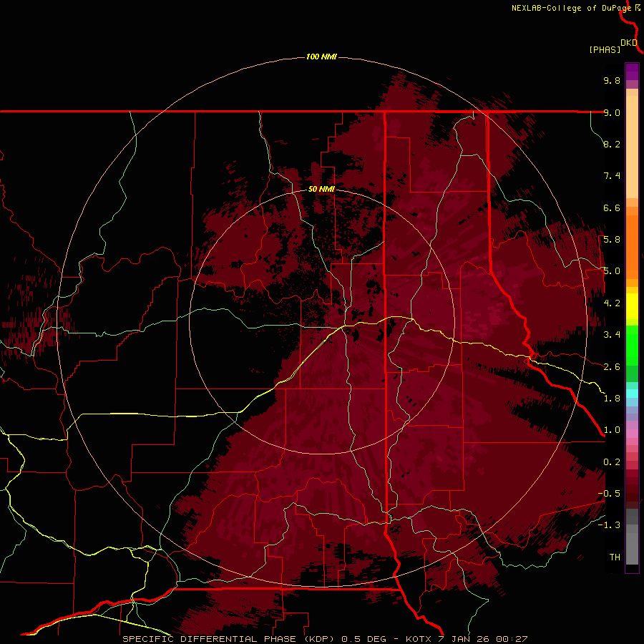
Task: Click the KOTX station ID in caption
Action: [419, 639]
